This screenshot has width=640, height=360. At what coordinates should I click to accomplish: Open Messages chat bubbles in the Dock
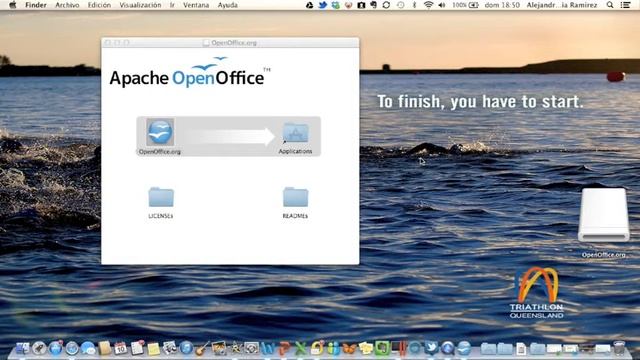pyautogui.click(x=88, y=348)
